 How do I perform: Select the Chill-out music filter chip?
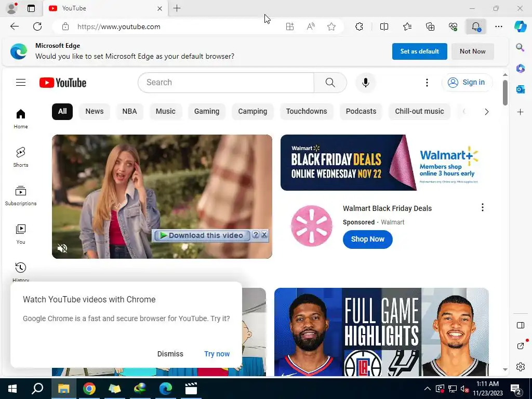[419, 111]
